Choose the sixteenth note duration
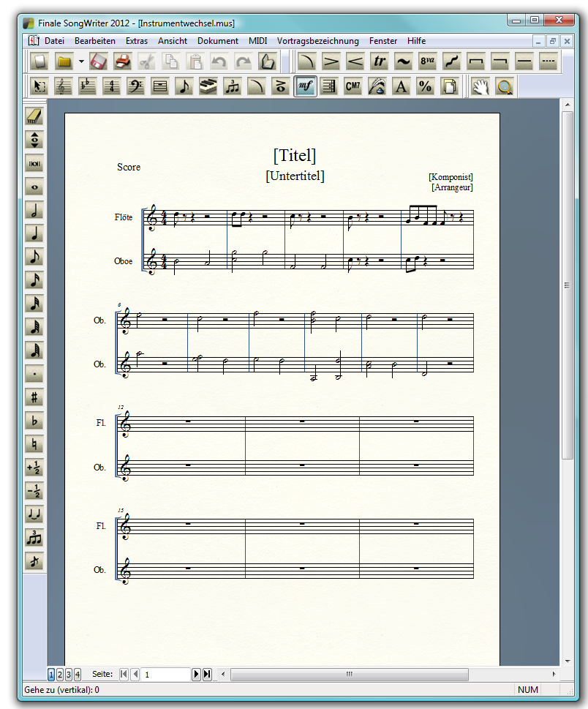588x709 pixels. [x=35, y=280]
